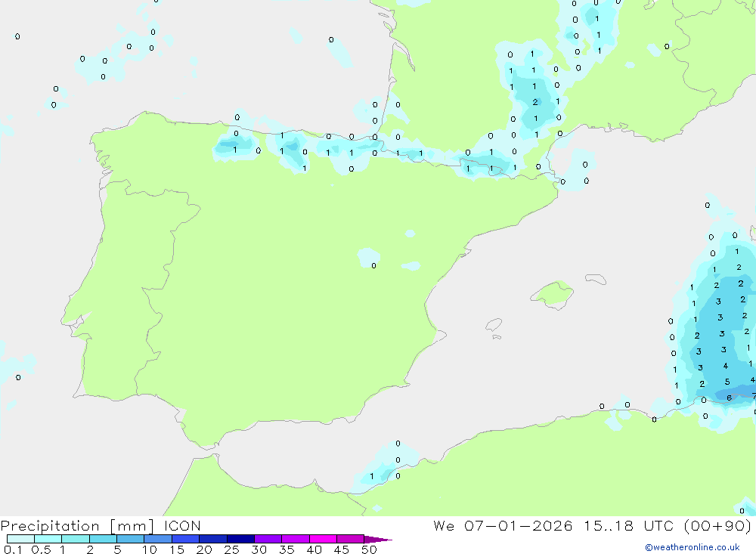This screenshot has height=554, width=756.
Task: Click the "Precipitation [mm]" title text
Action: coord(77,526)
